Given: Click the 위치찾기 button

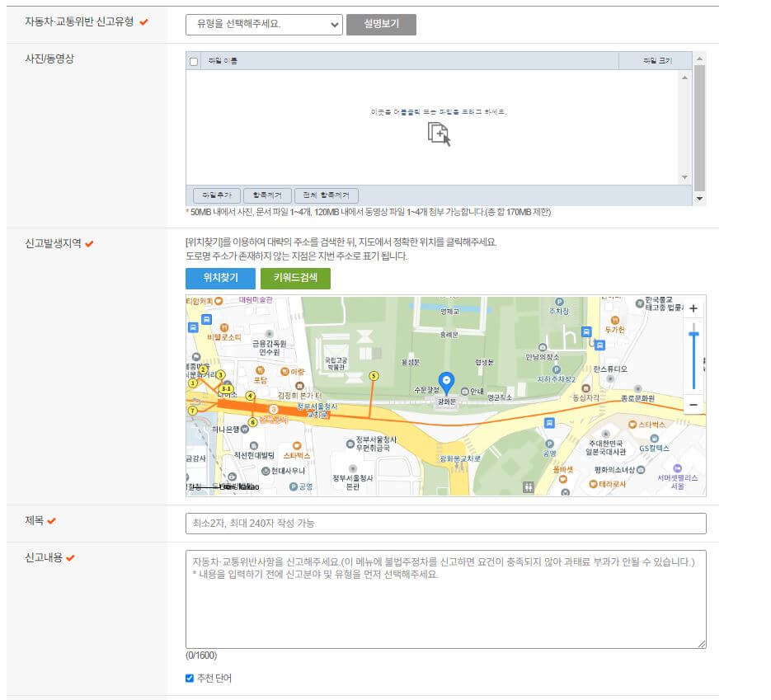Looking at the screenshot, I should point(220,278).
